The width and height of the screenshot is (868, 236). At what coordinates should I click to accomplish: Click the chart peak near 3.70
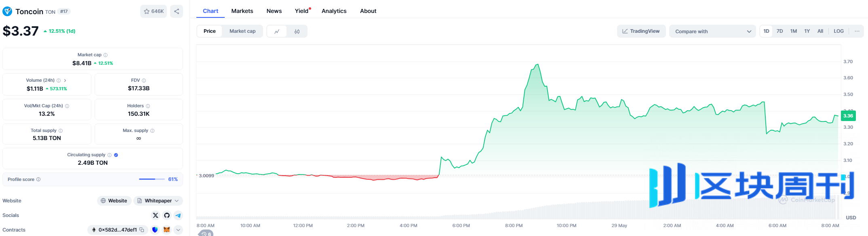point(537,64)
